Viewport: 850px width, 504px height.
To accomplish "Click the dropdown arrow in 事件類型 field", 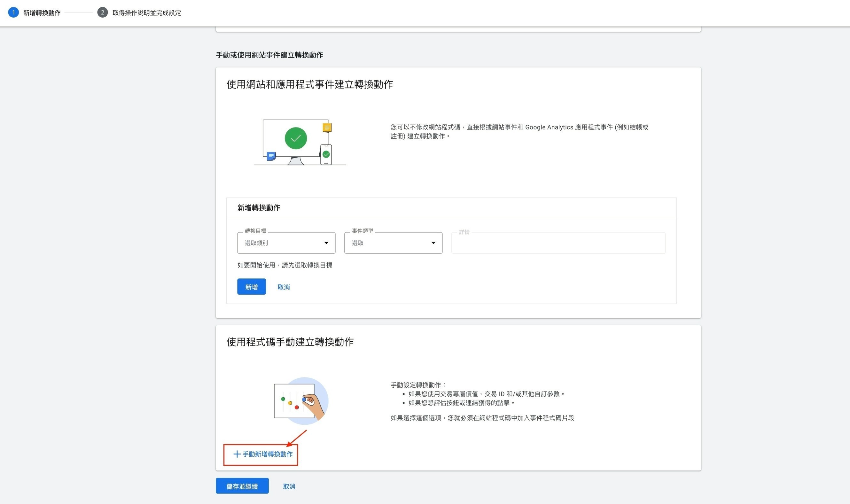I will coord(433,243).
